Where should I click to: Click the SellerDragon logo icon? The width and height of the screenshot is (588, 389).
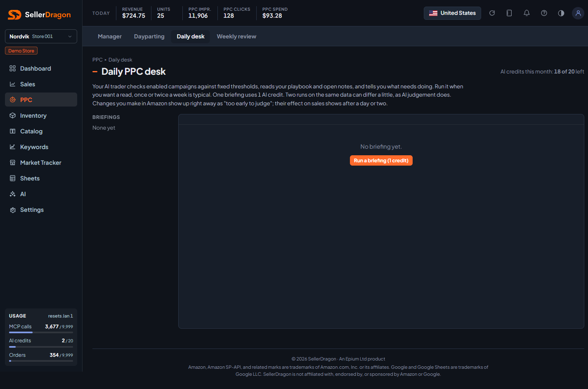[x=14, y=15]
